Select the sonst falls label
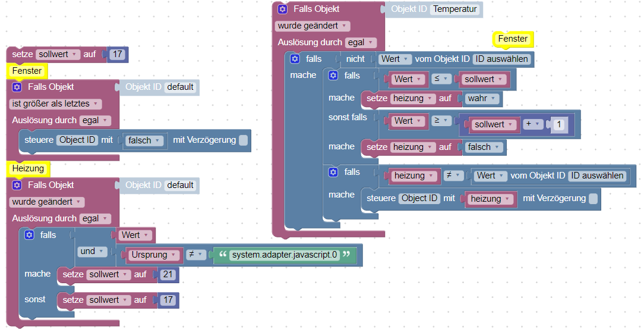Screen dimensions: 644x329 (348, 117)
